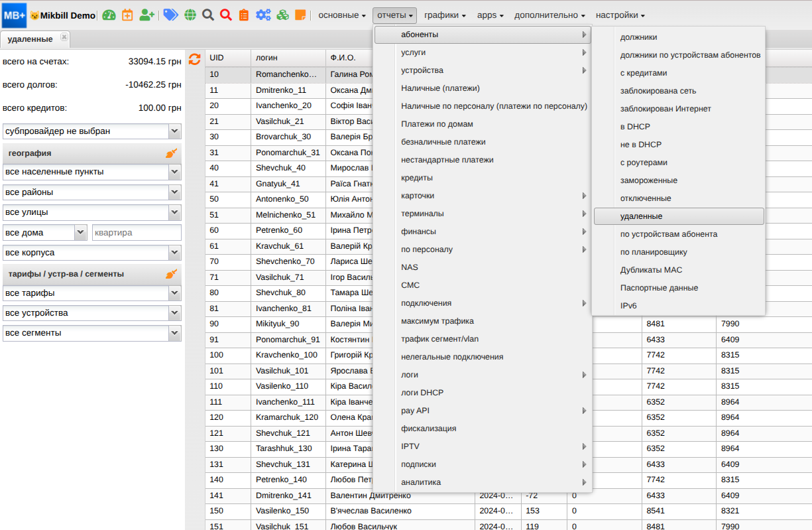
Task: Click the red magnifier search icon
Action: [x=226, y=15]
